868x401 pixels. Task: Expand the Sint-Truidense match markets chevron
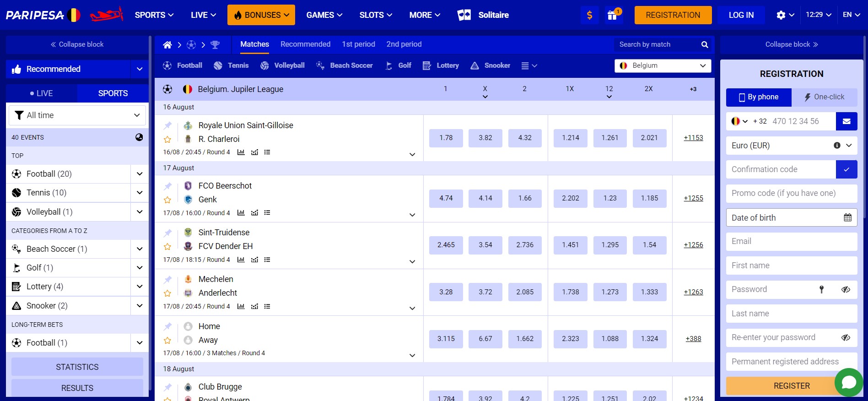coord(412,261)
